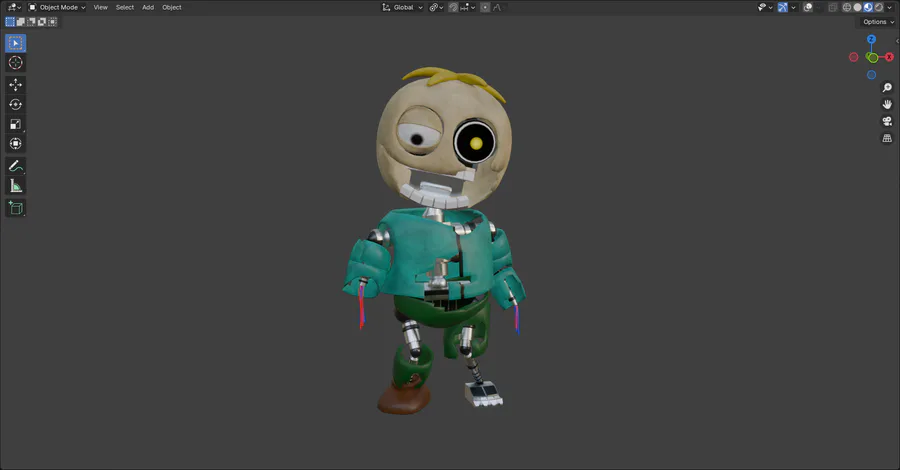Open the View menu
900x470 pixels.
pyautogui.click(x=100, y=7)
